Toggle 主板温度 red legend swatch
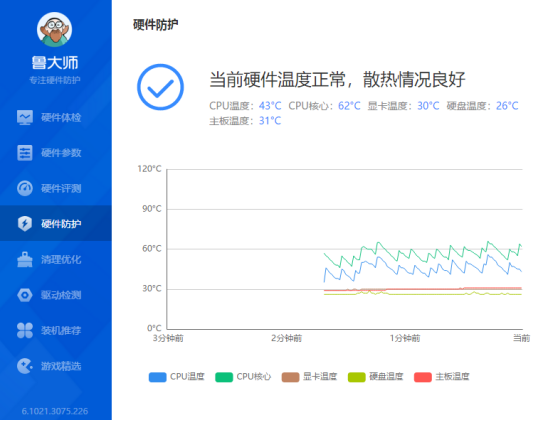 tap(423, 377)
